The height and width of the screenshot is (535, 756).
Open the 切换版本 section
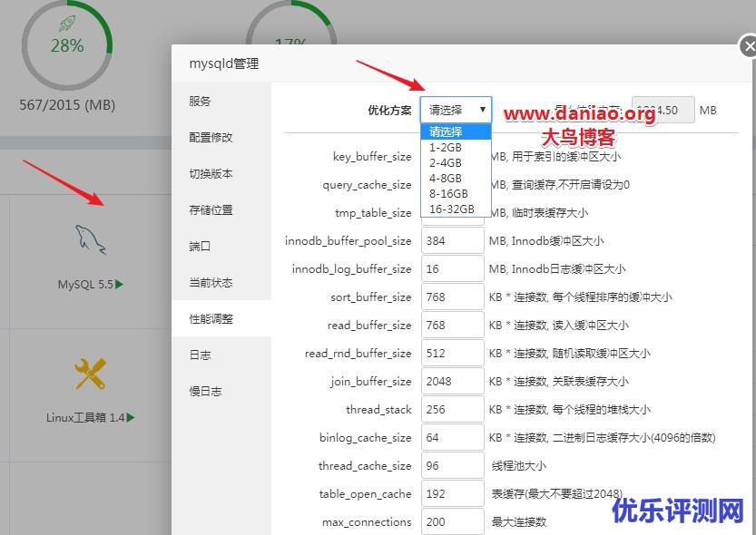pyautogui.click(x=211, y=174)
